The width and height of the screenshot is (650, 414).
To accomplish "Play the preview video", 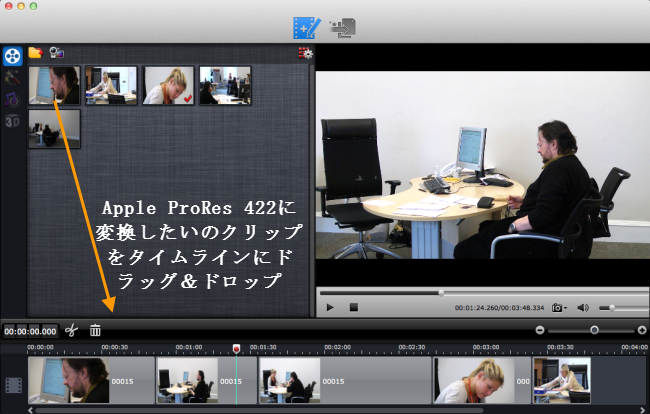I will 330,307.
